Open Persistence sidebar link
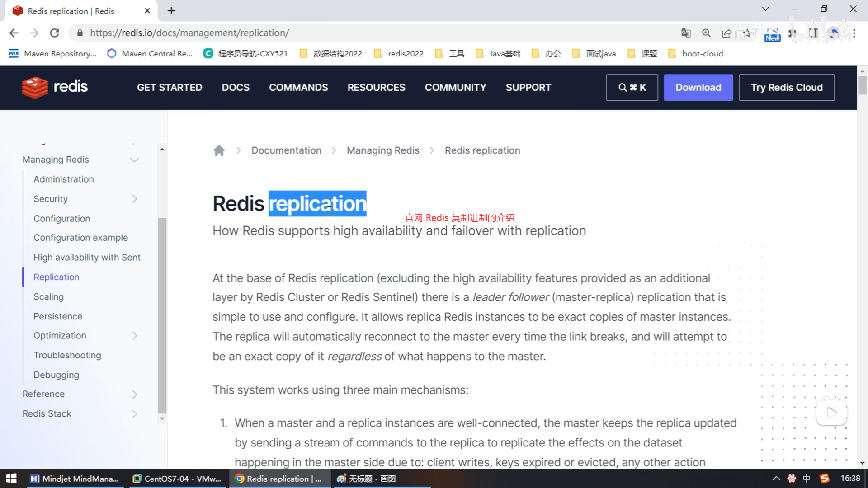This screenshot has height=488, width=868. [x=58, y=316]
